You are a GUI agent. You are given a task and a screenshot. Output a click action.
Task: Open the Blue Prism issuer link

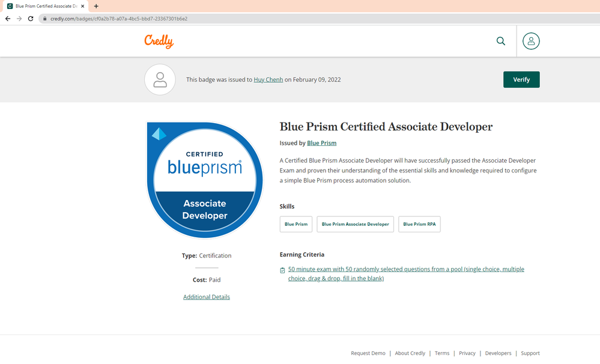click(x=321, y=143)
